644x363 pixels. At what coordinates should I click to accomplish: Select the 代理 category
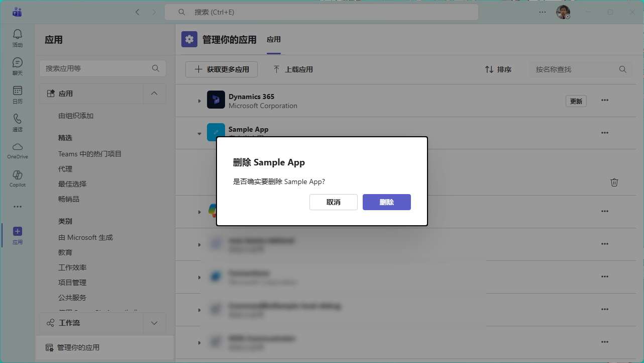click(65, 169)
